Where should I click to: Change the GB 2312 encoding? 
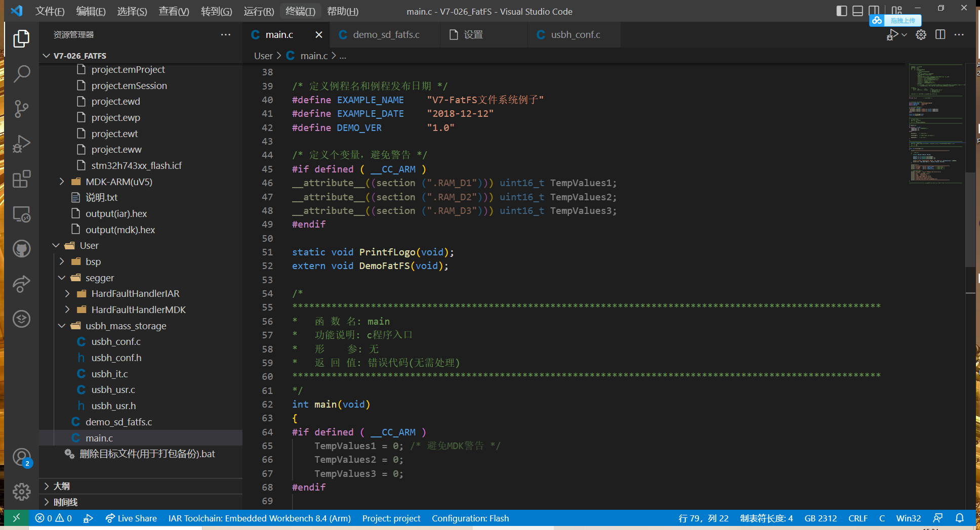[821, 518]
